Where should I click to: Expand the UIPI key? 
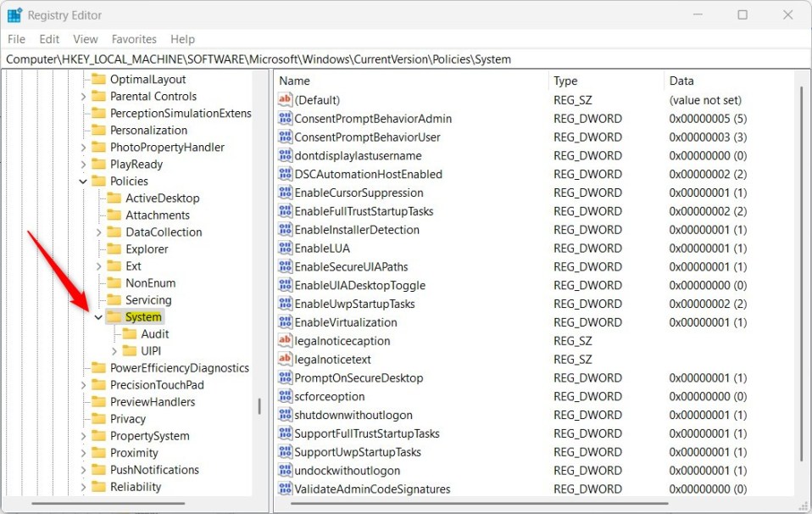114,351
